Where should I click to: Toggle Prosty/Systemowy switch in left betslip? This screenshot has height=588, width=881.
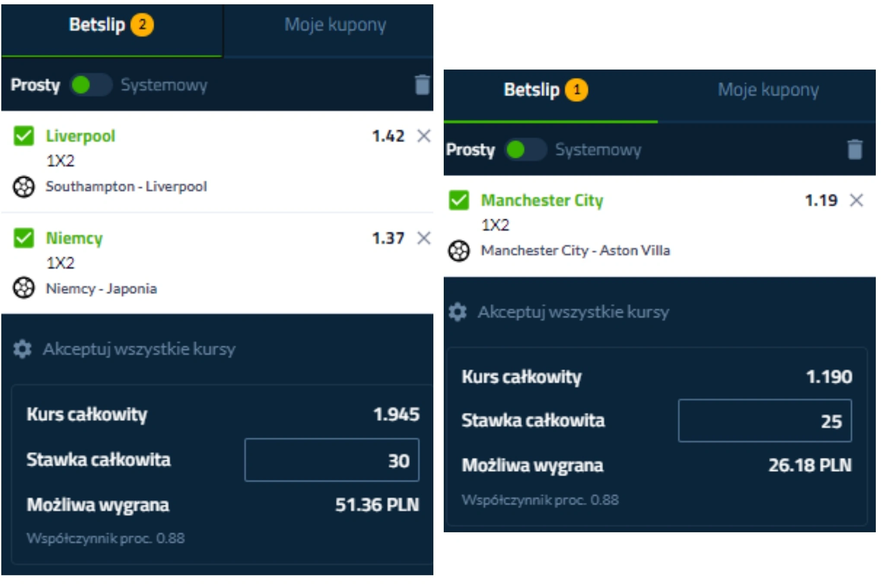pyautogui.click(x=91, y=85)
